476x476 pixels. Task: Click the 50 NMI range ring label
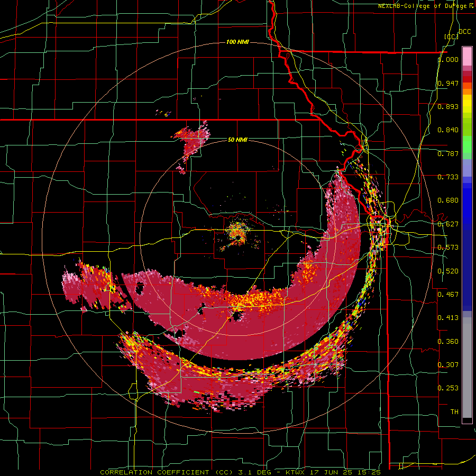click(x=237, y=140)
